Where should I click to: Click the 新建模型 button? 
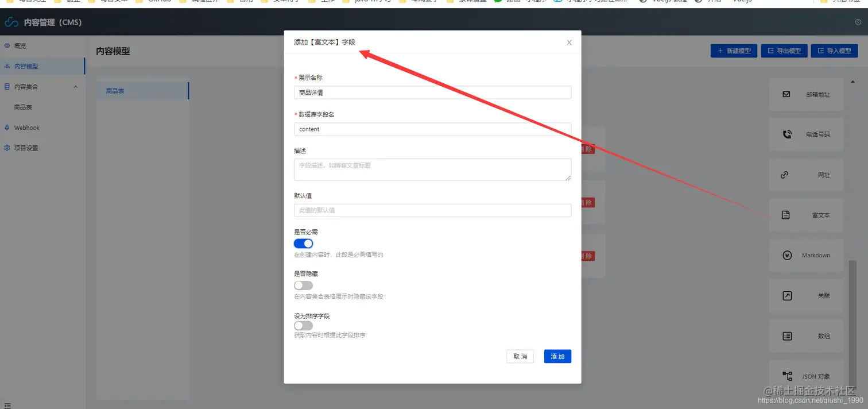(x=734, y=51)
